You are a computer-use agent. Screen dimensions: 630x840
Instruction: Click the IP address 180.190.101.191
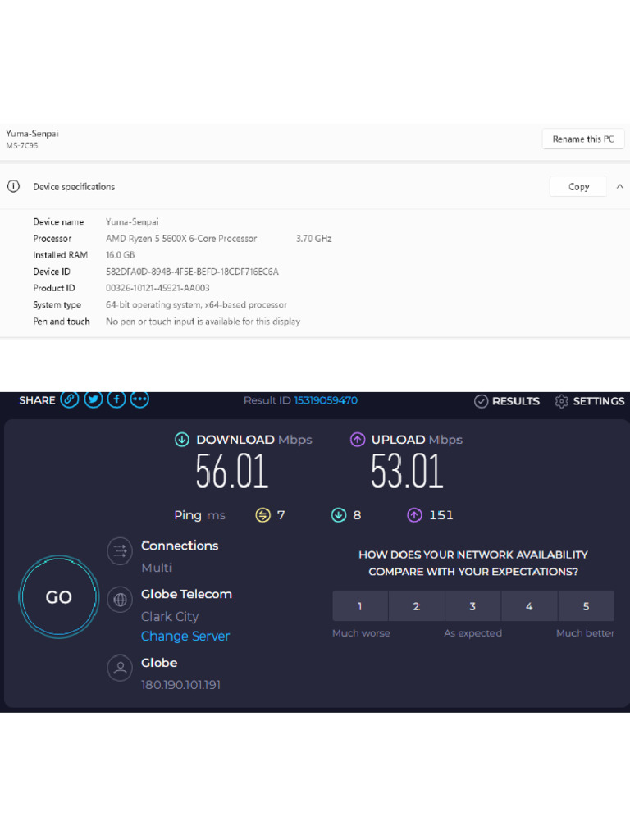181,685
